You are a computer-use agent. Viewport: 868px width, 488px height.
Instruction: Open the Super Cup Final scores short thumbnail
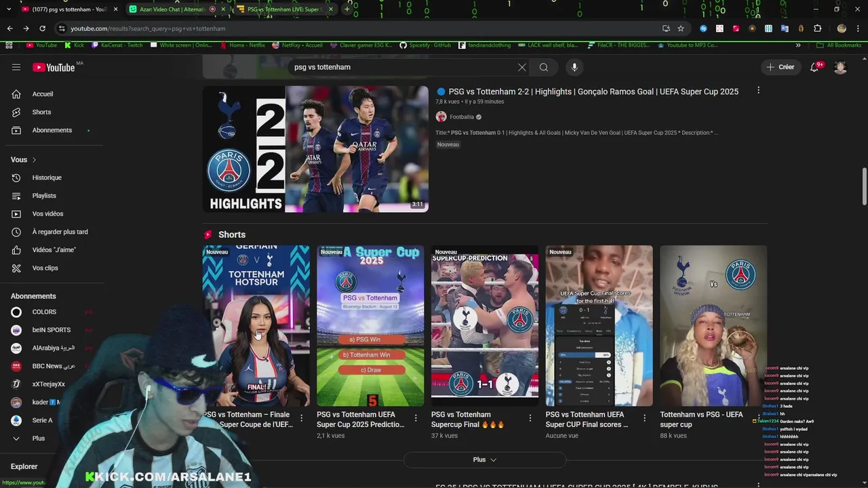coord(599,326)
